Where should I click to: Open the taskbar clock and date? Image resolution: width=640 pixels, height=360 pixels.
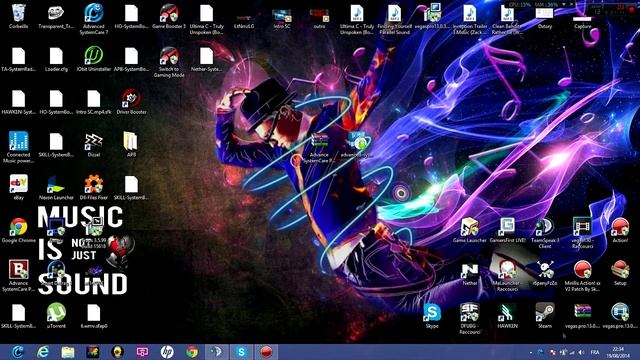618,352
